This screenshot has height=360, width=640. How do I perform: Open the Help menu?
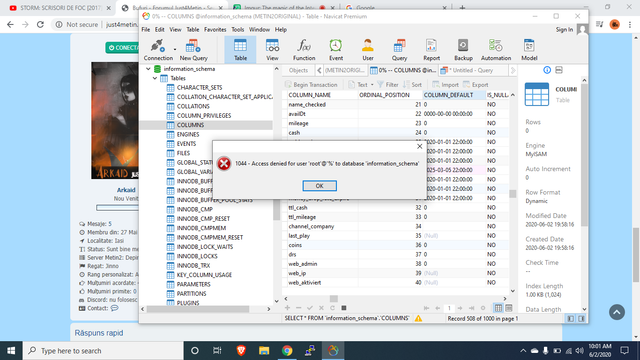click(281, 29)
